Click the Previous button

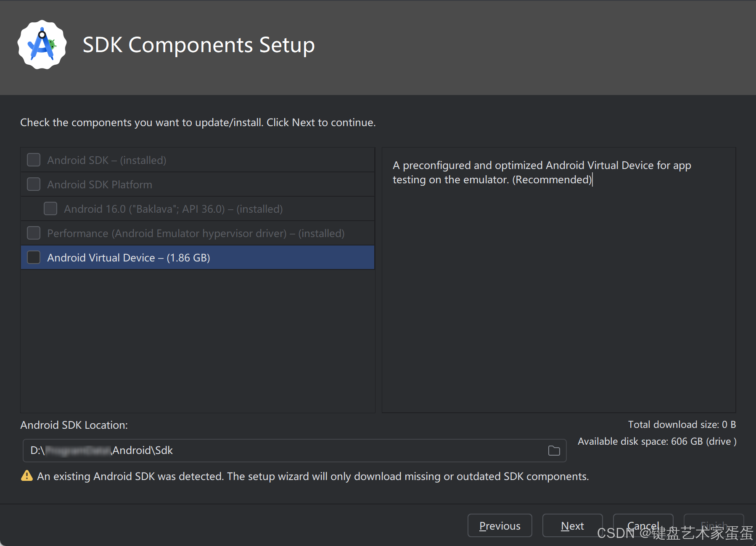point(500,525)
